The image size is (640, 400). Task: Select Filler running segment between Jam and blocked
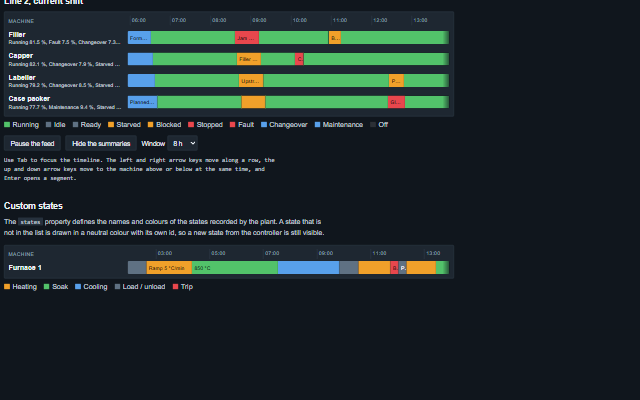tap(293, 38)
